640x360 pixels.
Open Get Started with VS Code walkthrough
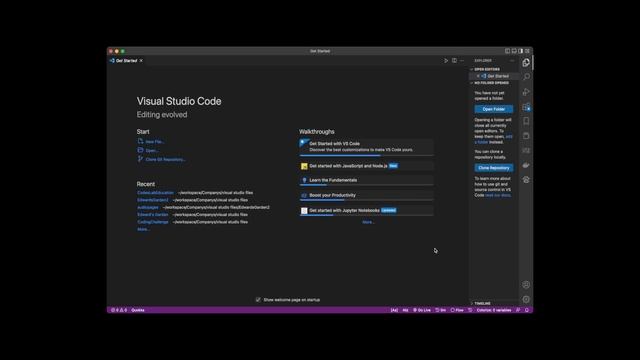[366, 147]
